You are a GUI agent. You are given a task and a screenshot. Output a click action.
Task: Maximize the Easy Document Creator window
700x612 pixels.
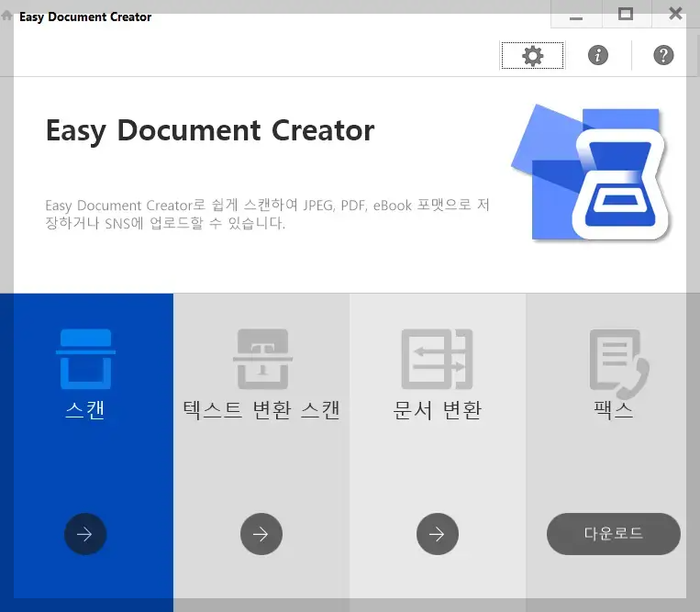point(626,15)
